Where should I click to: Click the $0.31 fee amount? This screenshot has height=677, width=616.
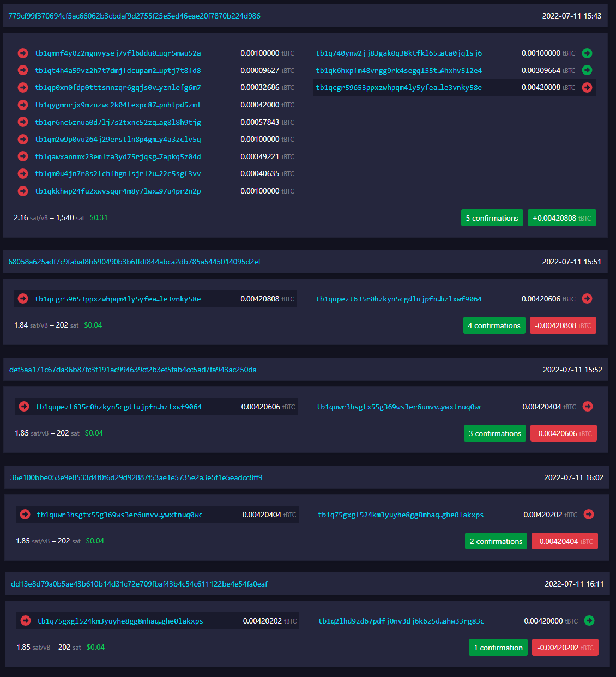pos(99,217)
